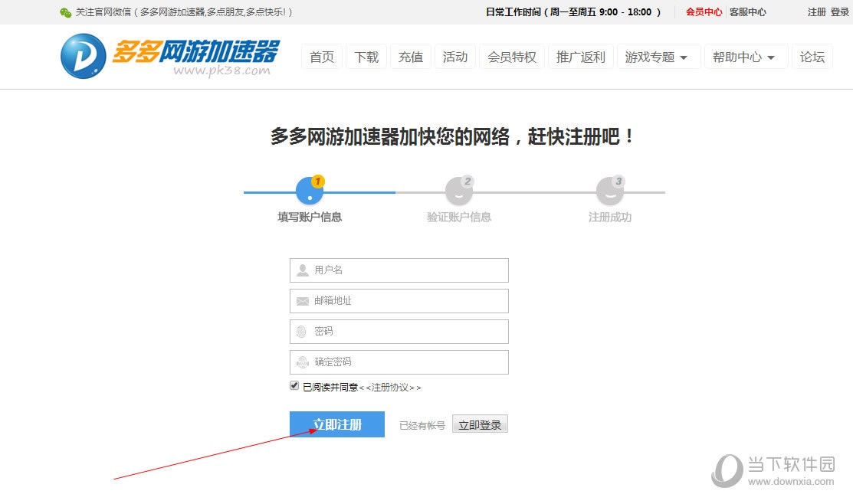
Task: Click the blue 立即注册 button
Action: [337, 424]
